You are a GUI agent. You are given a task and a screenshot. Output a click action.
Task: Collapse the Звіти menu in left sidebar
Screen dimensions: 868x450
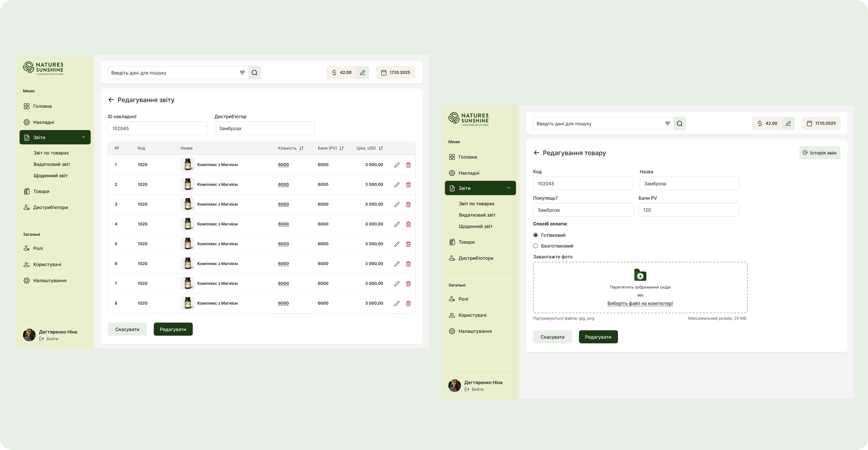tap(83, 137)
